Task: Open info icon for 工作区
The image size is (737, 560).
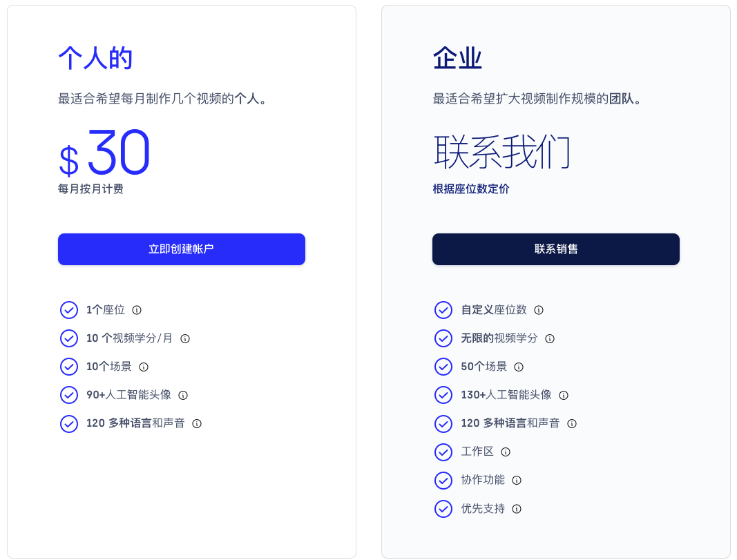Action: coord(506,452)
